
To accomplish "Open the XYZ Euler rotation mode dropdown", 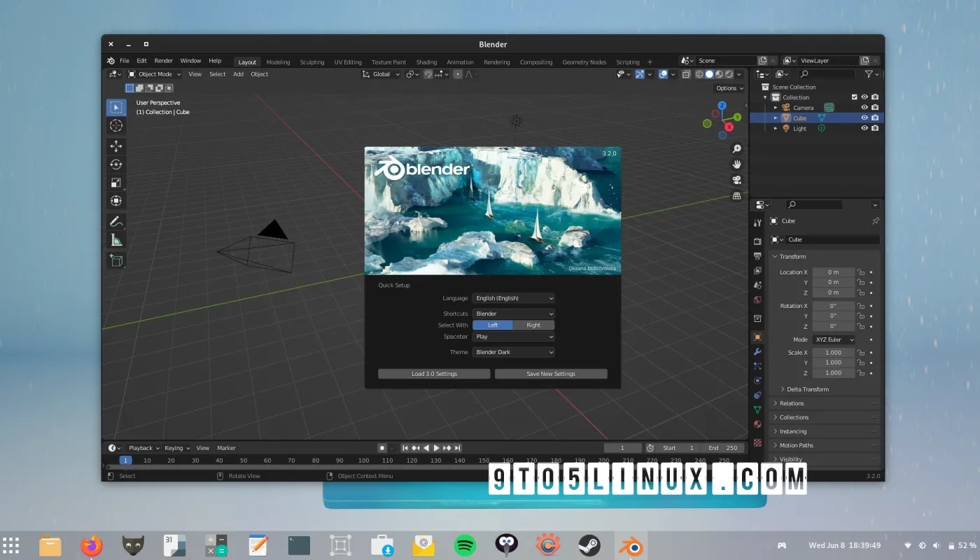I will (834, 339).
